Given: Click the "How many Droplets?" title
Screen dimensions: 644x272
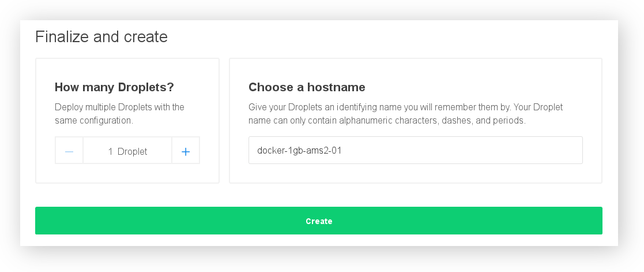Looking at the screenshot, I should click(114, 87).
